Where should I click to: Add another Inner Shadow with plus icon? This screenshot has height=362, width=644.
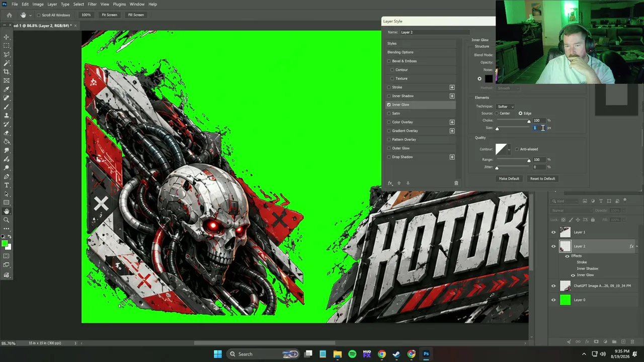(452, 96)
